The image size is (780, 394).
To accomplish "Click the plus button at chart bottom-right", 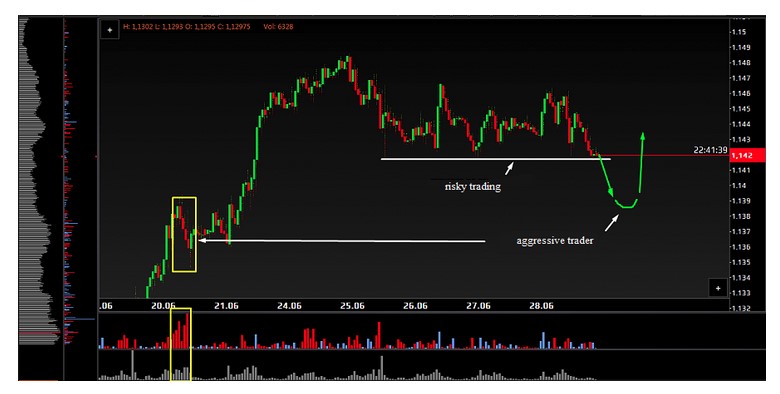I will pos(717,288).
